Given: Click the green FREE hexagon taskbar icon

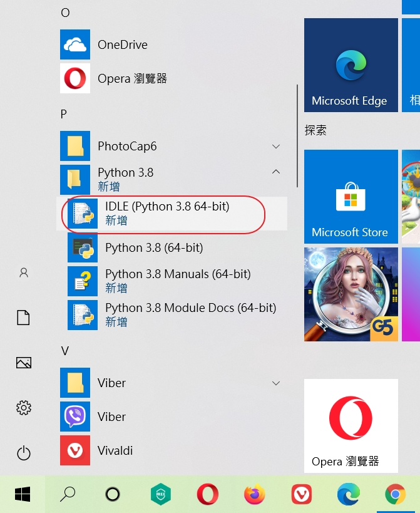Looking at the screenshot, I should pyautogui.click(x=160, y=494).
